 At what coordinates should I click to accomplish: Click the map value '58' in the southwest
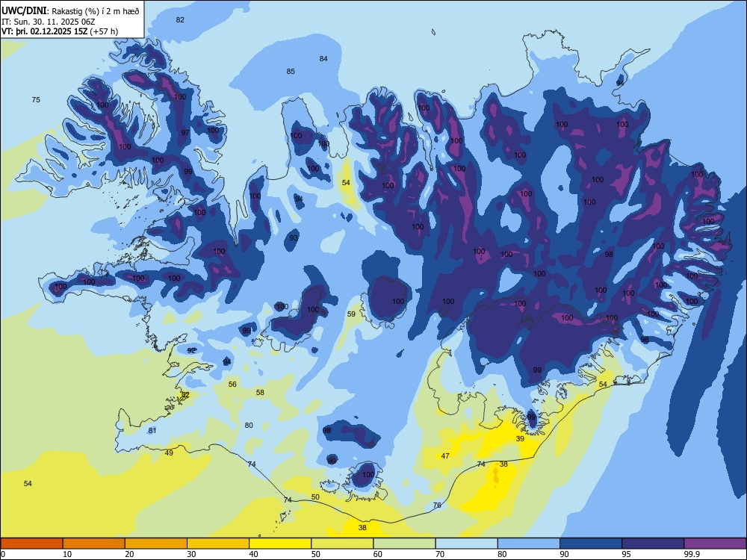(260, 393)
